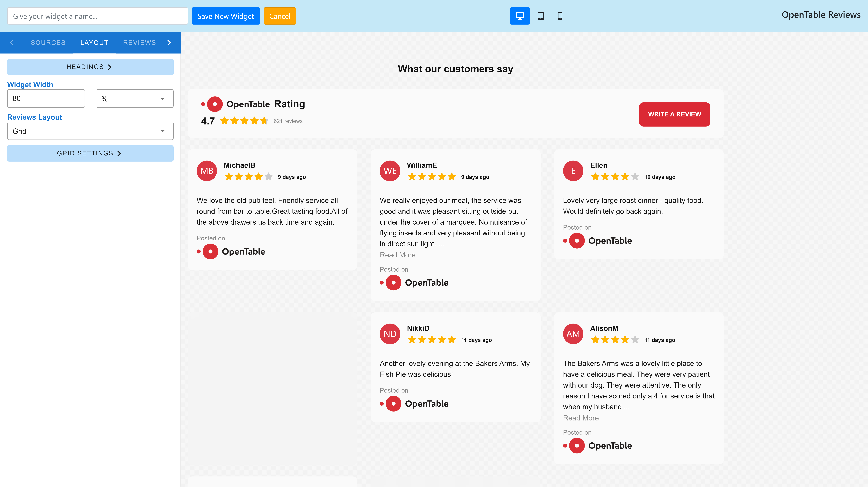This screenshot has height=488, width=868.
Task: Switch to the SOURCES tab
Action: [48, 42]
